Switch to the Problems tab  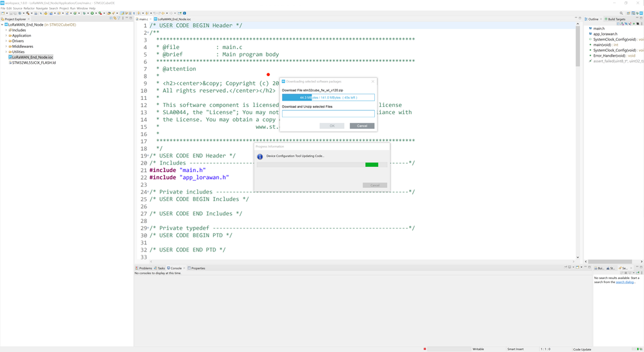point(144,268)
